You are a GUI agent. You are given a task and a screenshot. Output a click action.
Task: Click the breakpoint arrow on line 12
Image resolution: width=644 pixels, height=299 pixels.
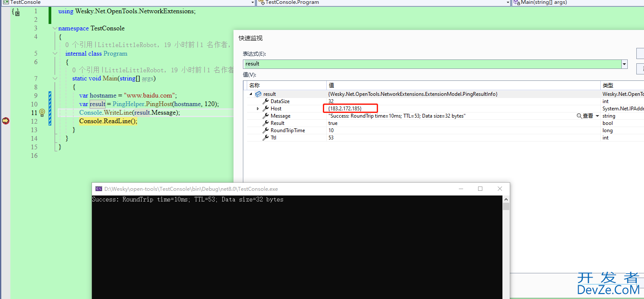click(6, 121)
